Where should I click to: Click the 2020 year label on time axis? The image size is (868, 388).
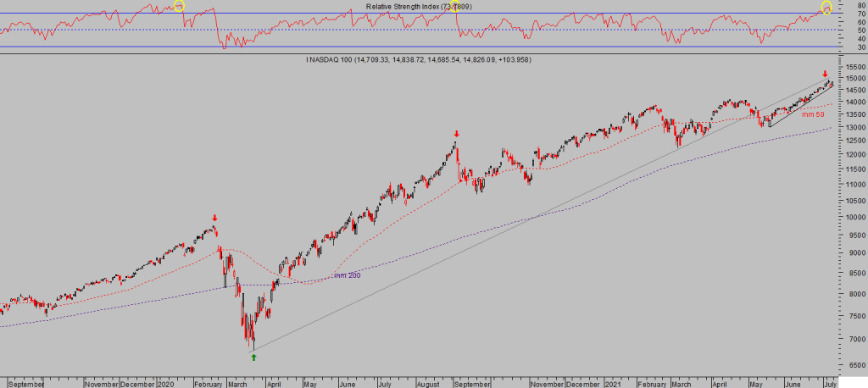[166, 384]
